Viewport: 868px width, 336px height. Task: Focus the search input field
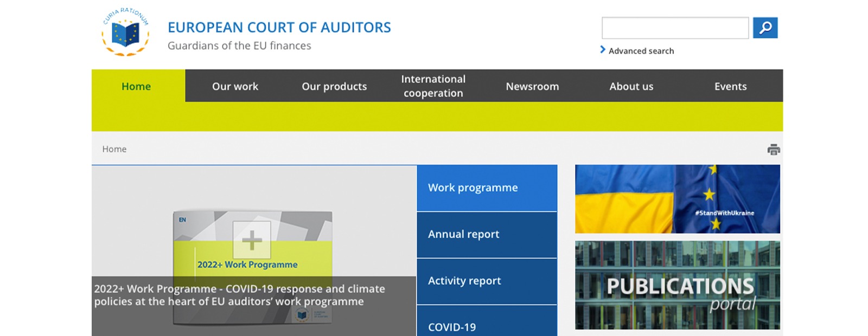675,28
